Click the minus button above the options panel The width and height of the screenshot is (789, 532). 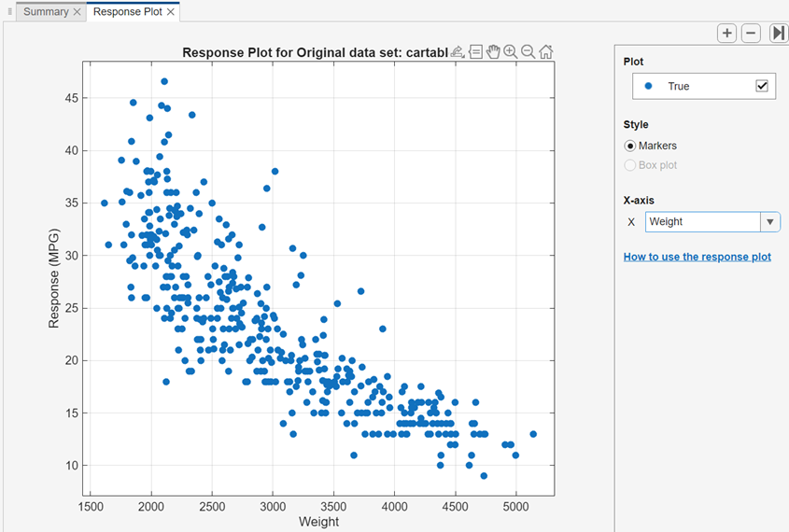[x=751, y=34]
